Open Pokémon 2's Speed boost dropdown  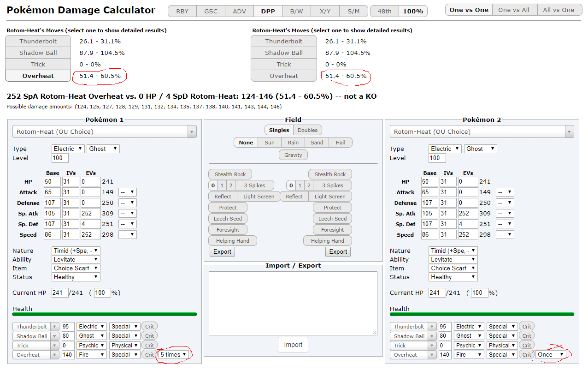tap(505, 235)
